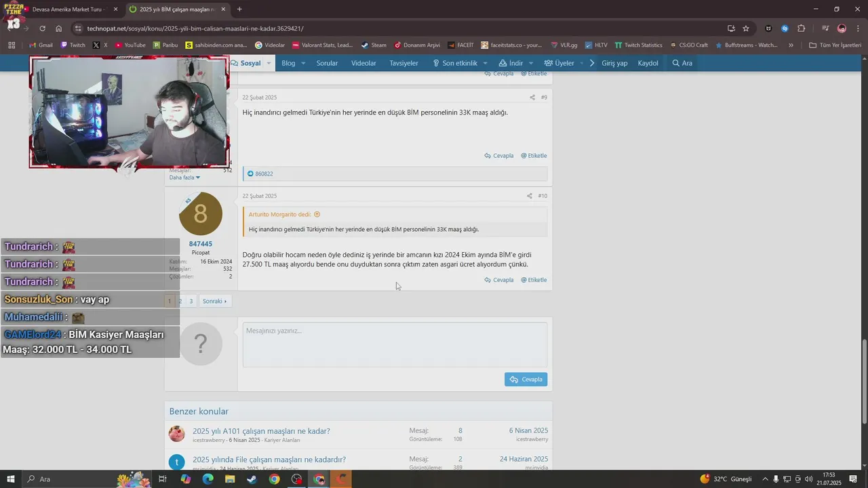
Task: Show hidden system tray icons chevron
Action: (766, 479)
